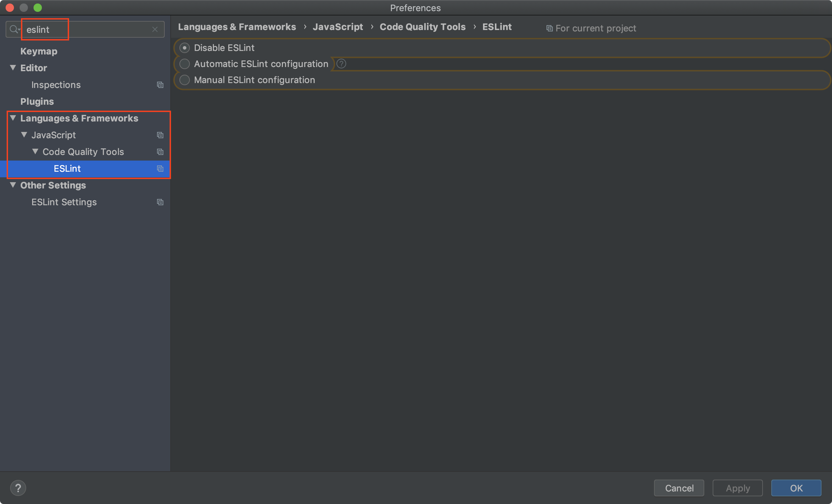This screenshot has width=832, height=504.
Task: Collapse Other Settings section
Action: 13,185
